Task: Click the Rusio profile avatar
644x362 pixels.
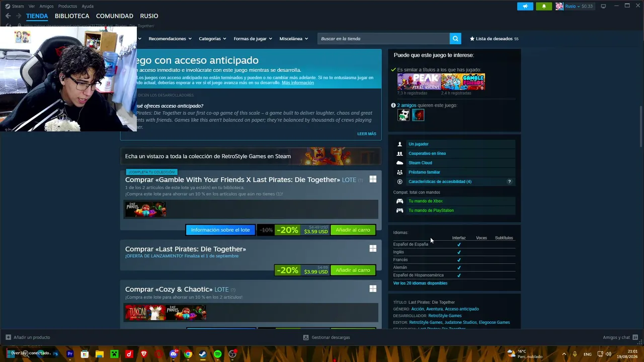Action: (x=559, y=6)
